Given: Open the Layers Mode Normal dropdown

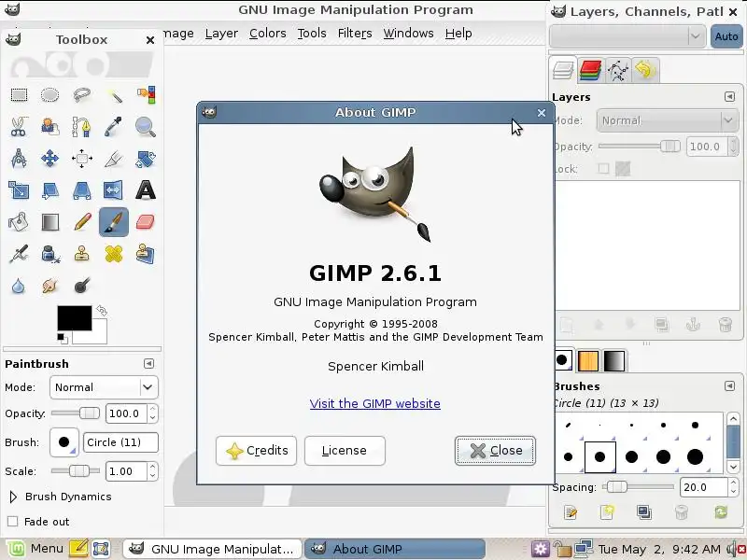Looking at the screenshot, I should pyautogui.click(x=667, y=121).
